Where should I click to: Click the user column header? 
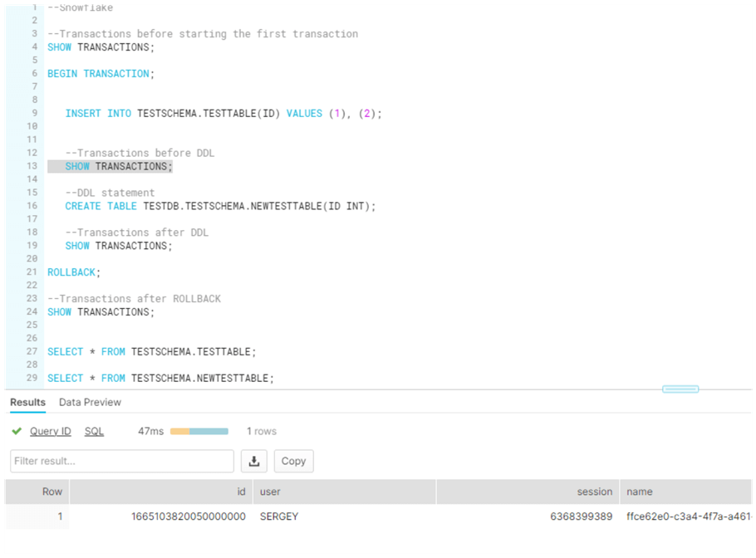pyautogui.click(x=270, y=491)
